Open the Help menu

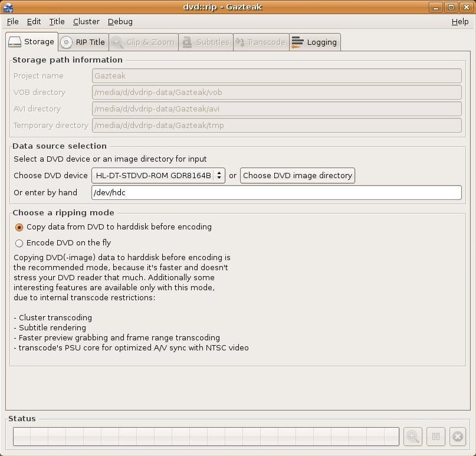pos(460,22)
